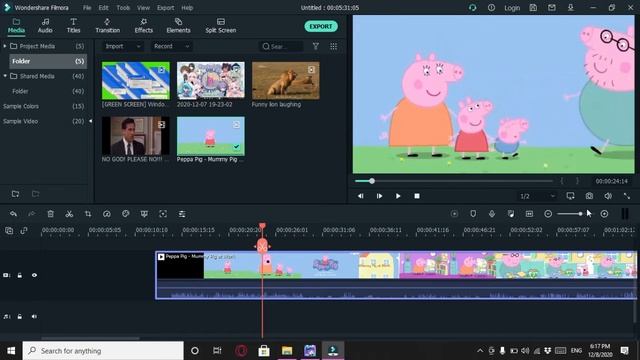Screen dimensions: 640x360
Task: Open the preview display settings monitor icon
Action: coord(570,196)
